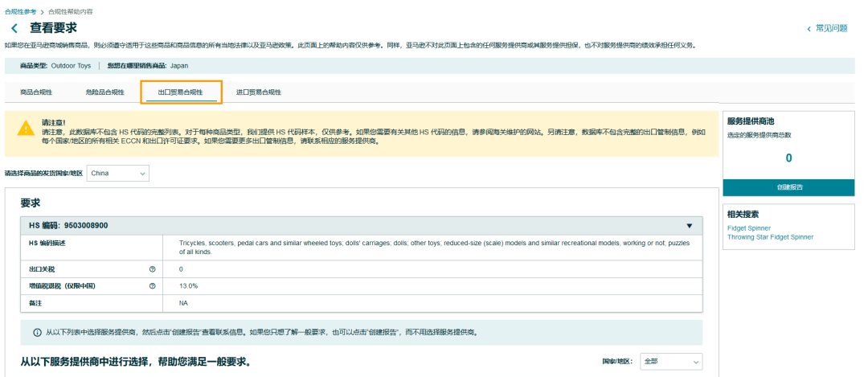This screenshot has height=377, width=868.
Task: Click the chevron icon before 常见问题
Action: [809, 28]
